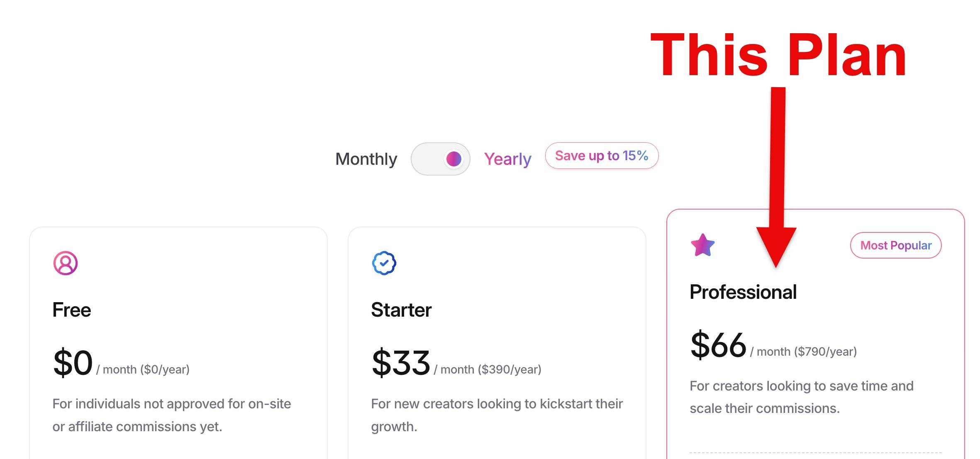Select the Starter plan title
980x459 pixels.
pos(401,310)
